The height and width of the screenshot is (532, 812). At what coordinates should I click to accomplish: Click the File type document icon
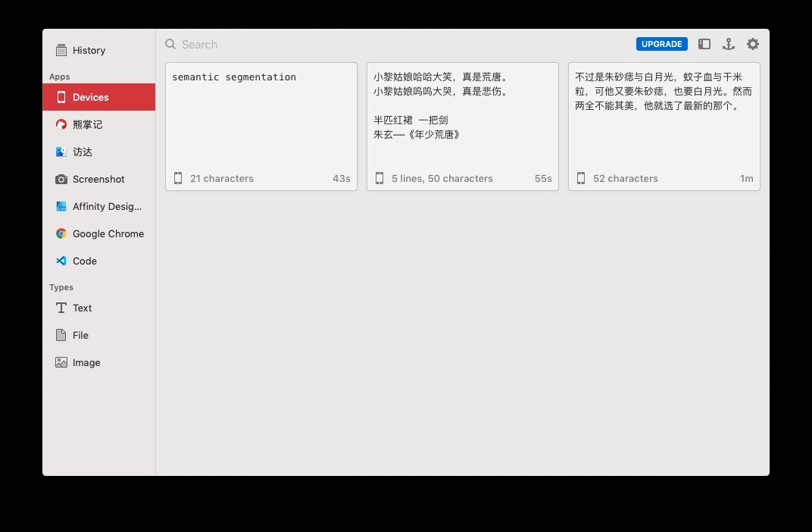tap(61, 335)
